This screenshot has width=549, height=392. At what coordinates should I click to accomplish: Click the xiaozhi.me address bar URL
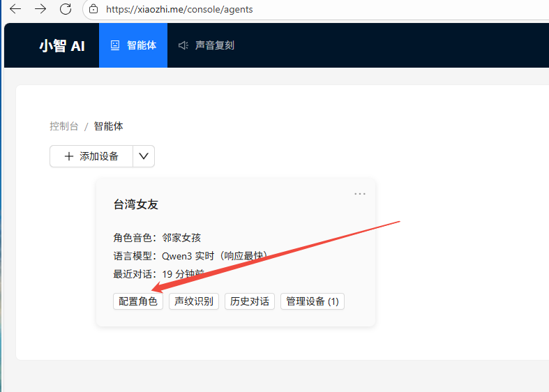[179, 10]
